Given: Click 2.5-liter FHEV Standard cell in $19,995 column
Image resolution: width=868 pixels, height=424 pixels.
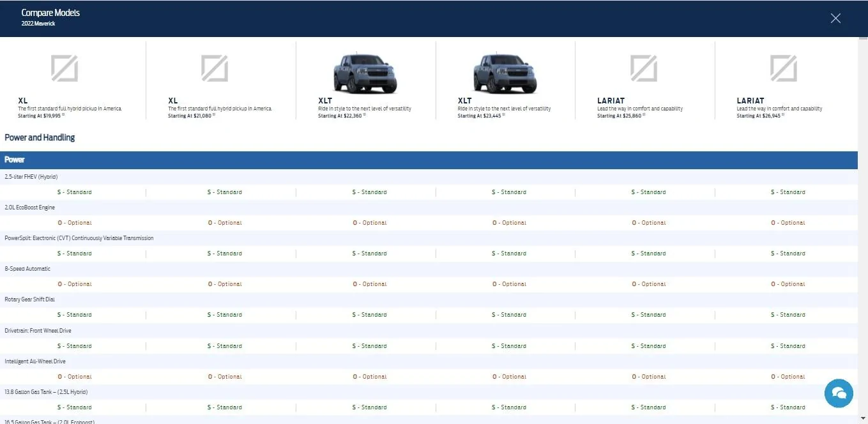Looking at the screenshot, I should (x=75, y=192).
